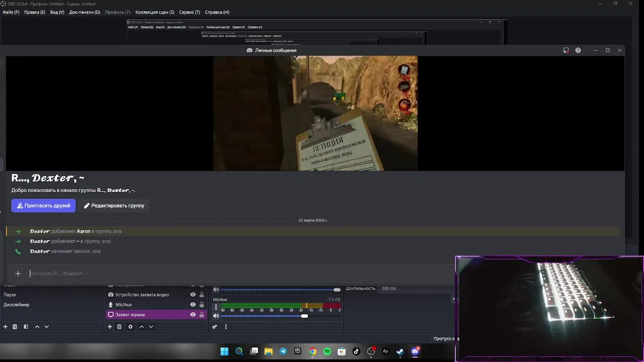Open Google Chrome from taskbar
Image resolution: width=644 pixels, height=362 pixels.
(313, 352)
